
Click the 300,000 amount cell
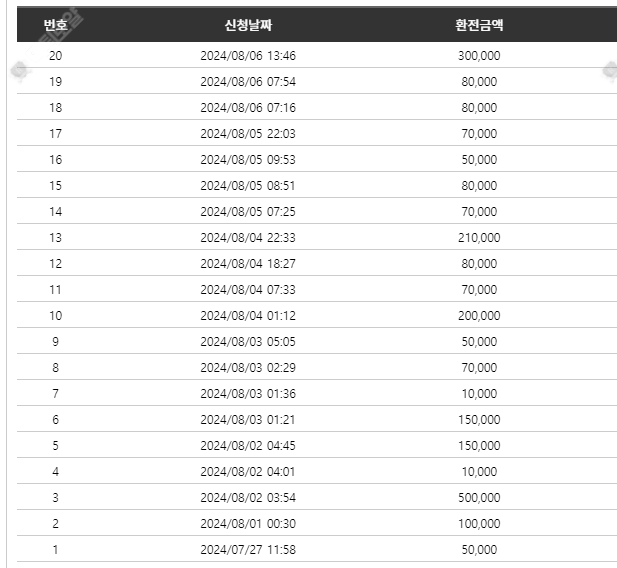coord(479,55)
